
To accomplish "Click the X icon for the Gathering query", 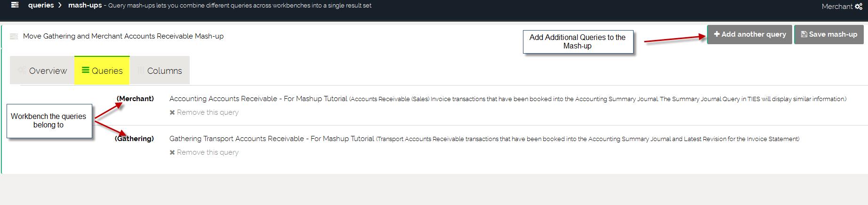I will point(172,152).
